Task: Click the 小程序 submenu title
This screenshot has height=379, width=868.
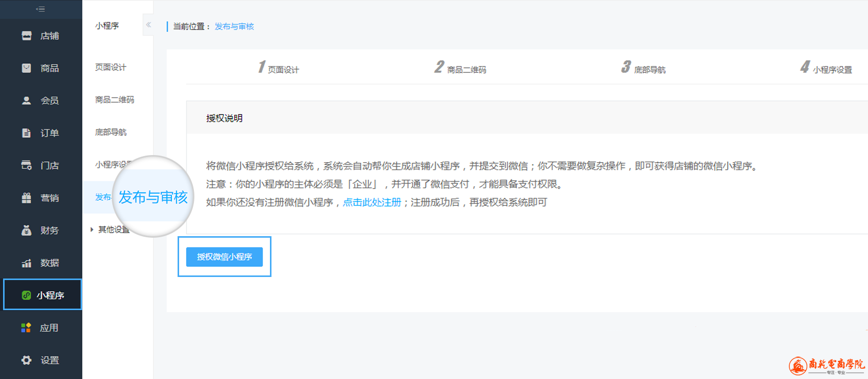Action: point(107,26)
